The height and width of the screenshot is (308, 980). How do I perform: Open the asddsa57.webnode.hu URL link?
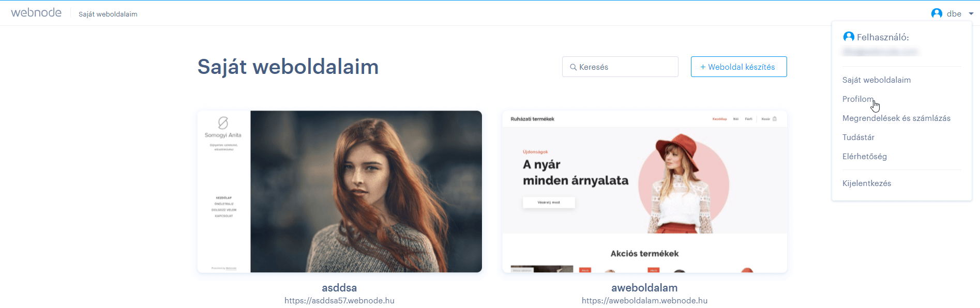click(339, 301)
